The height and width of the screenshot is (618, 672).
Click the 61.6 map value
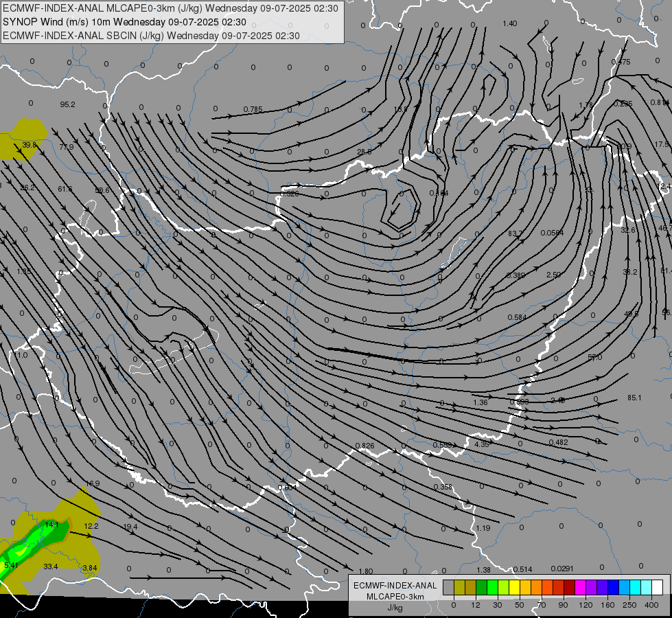point(65,189)
